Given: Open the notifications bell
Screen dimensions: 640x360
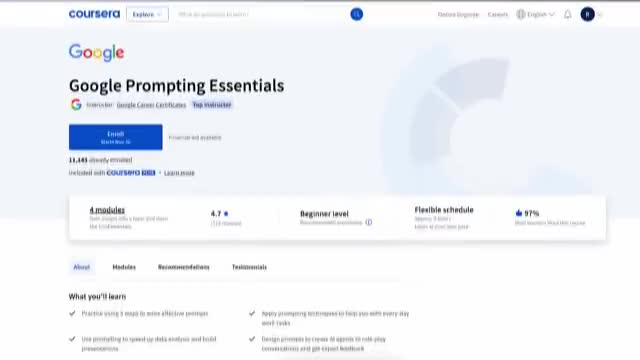Looking at the screenshot, I should 567,14.
